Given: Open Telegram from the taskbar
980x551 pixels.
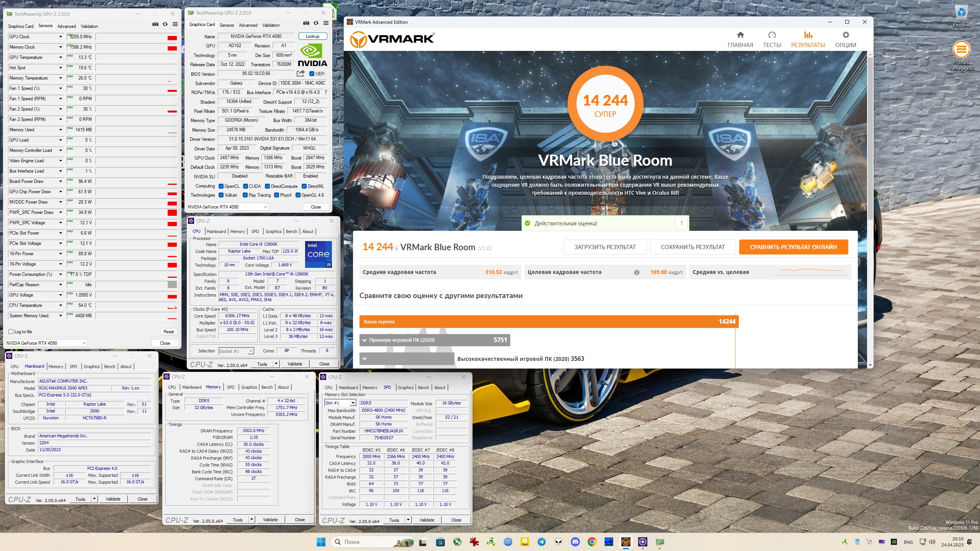Looking at the screenshot, I should 541,542.
